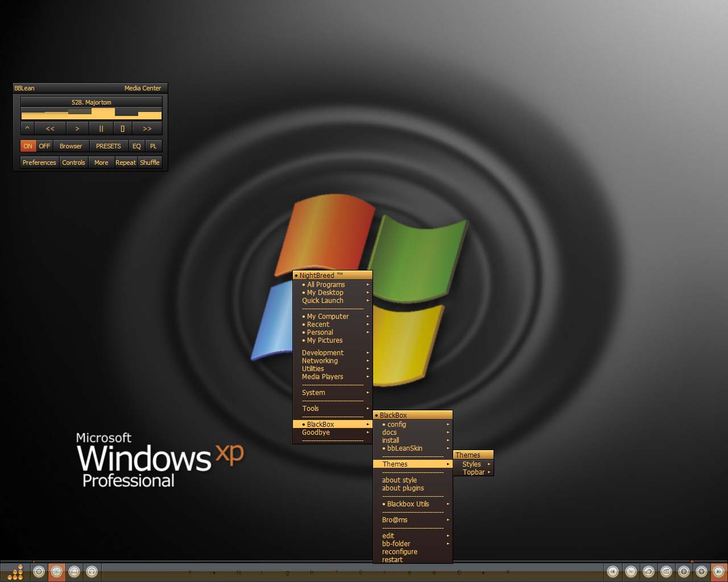The width and height of the screenshot is (728, 582).
Task: Open the media Browser
Action: 71,146
